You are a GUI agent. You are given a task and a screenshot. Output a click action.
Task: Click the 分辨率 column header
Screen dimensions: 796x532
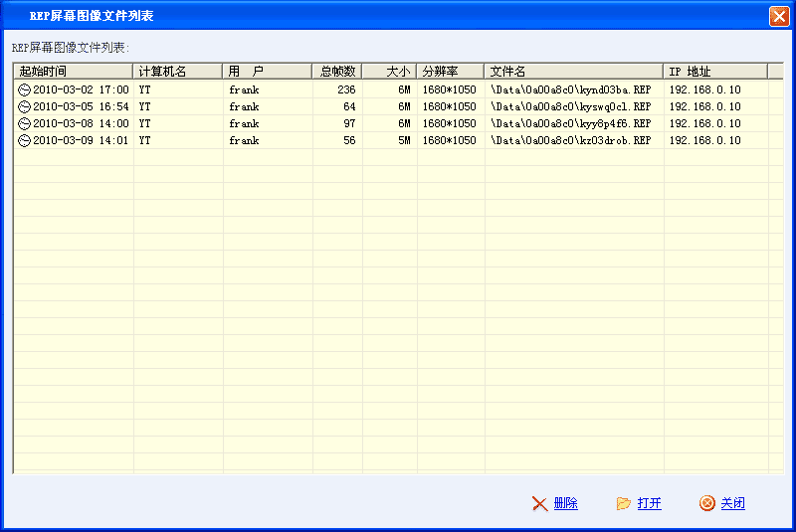451,72
